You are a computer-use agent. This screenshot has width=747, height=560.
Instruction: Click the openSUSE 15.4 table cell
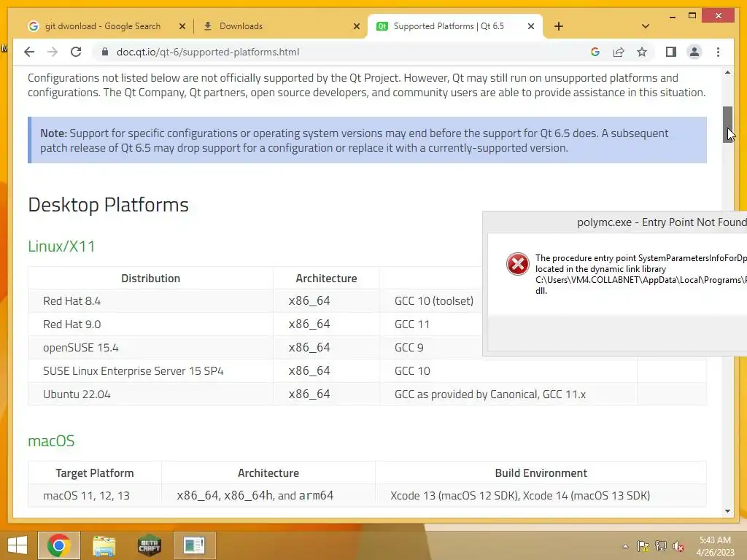tap(150, 348)
